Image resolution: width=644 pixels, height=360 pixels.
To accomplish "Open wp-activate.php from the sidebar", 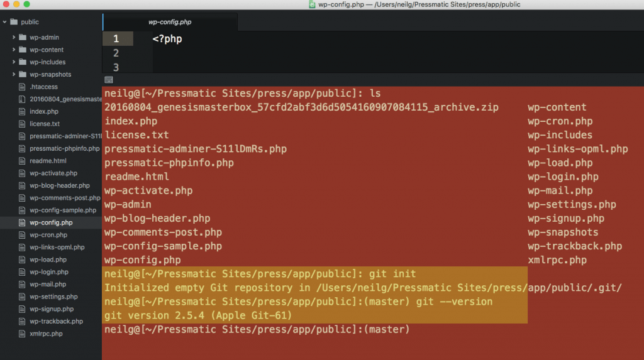I will 53,173.
